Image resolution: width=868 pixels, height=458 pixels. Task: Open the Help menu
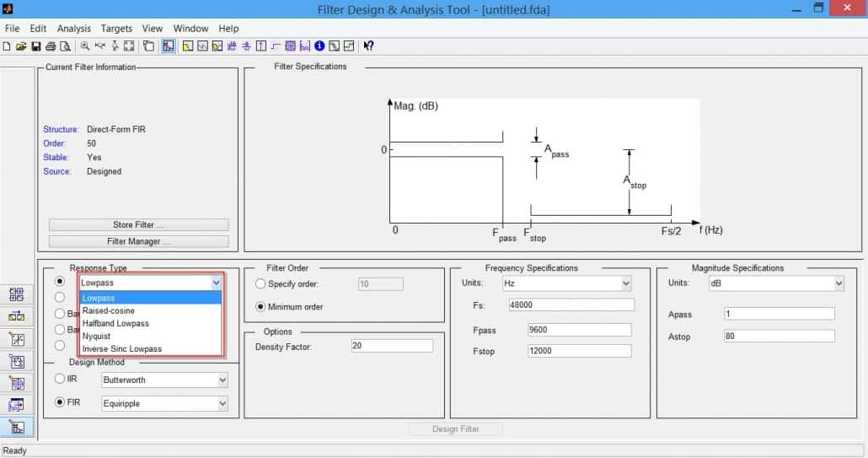[x=228, y=28]
